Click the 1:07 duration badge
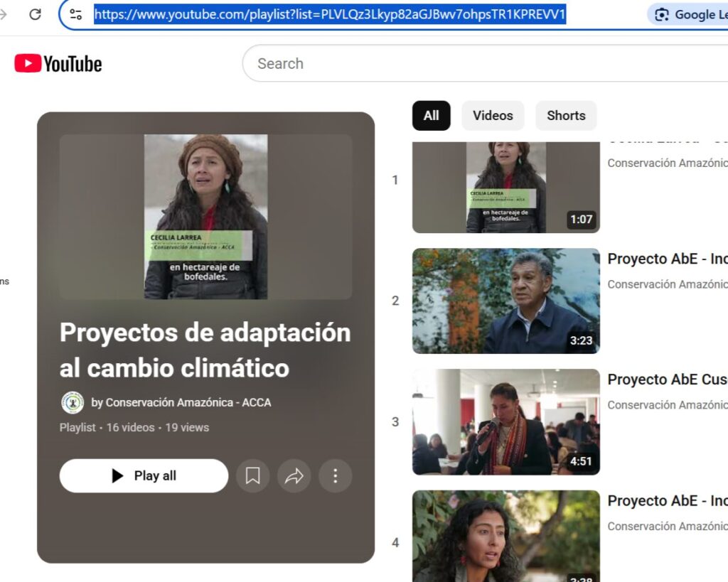The height and width of the screenshot is (582, 728). click(582, 220)
